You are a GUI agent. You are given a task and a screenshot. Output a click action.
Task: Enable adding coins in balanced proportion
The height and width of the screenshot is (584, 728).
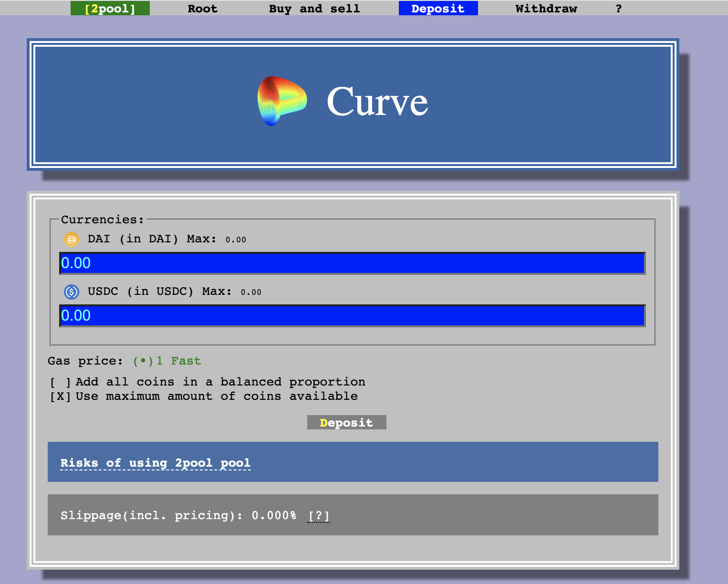[x=59, y=381]
